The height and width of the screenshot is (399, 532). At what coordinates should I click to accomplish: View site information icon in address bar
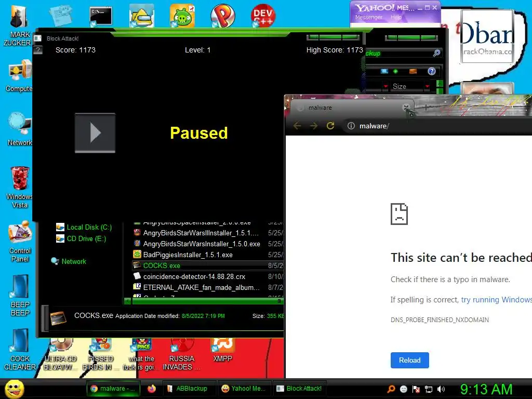351,126
